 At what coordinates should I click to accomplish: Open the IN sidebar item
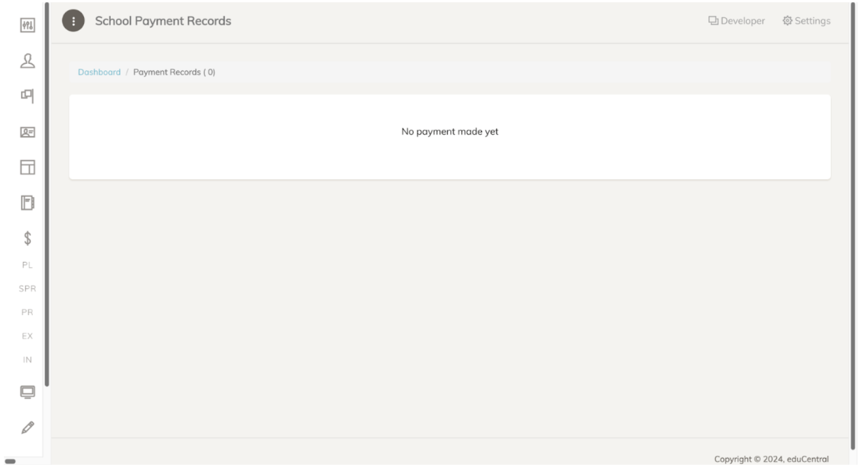click(x=27, y=360)
